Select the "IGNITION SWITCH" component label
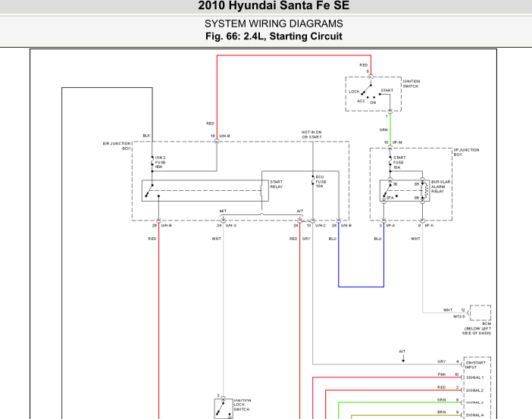This screenshot has height=419, width=532. (x=412, y=84)
